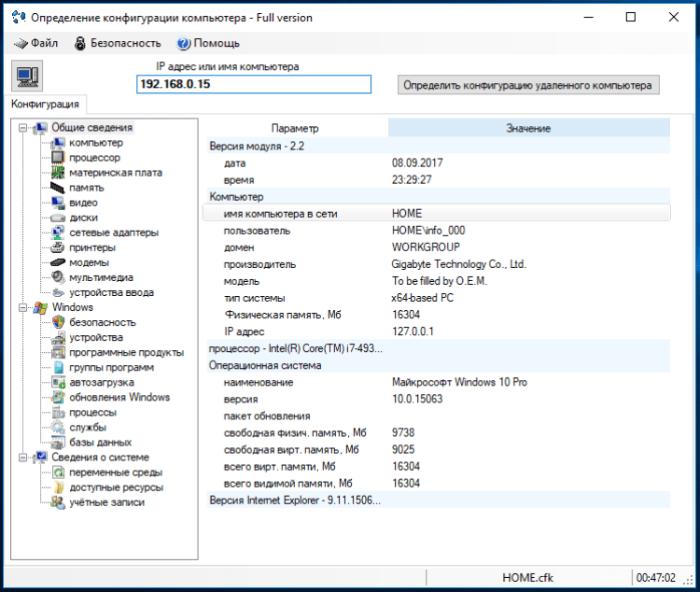Select the службы tree item
The width and height of the screenshot is (700, 592).
[x=88, y=427]
